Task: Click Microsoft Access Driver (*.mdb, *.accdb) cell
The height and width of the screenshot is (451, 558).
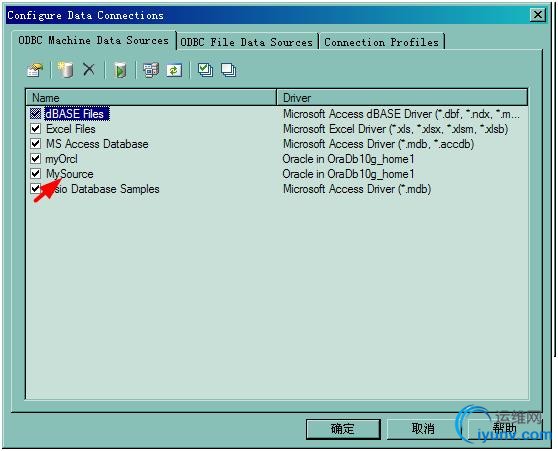Action: point(378,144)
